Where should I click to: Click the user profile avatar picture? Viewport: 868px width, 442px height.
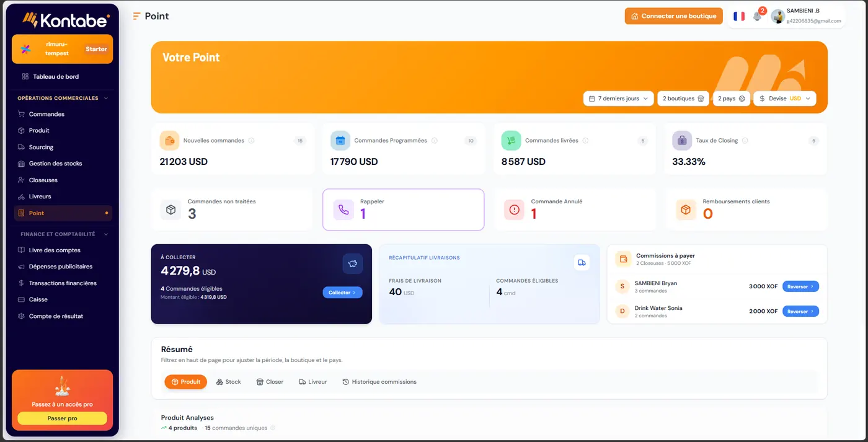778,17
